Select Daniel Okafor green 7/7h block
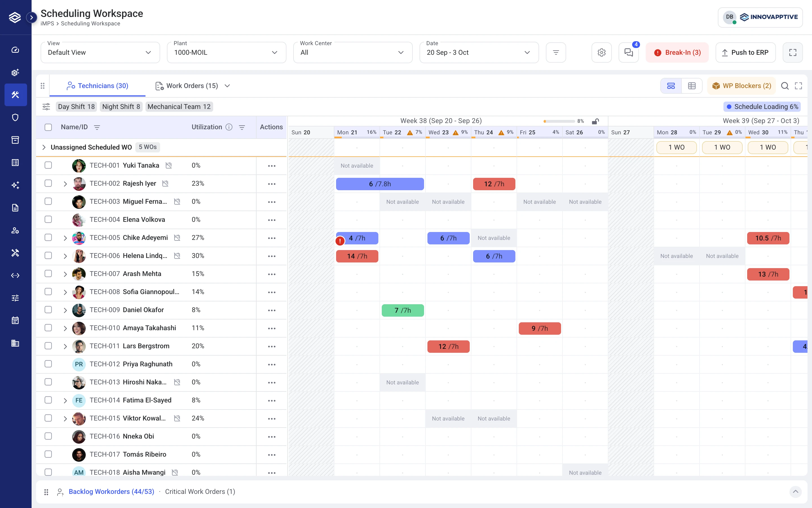 point(403,310)
